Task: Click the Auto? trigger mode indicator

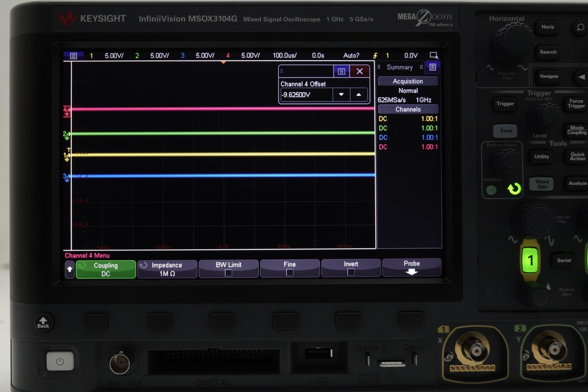Action: (351, 55)
